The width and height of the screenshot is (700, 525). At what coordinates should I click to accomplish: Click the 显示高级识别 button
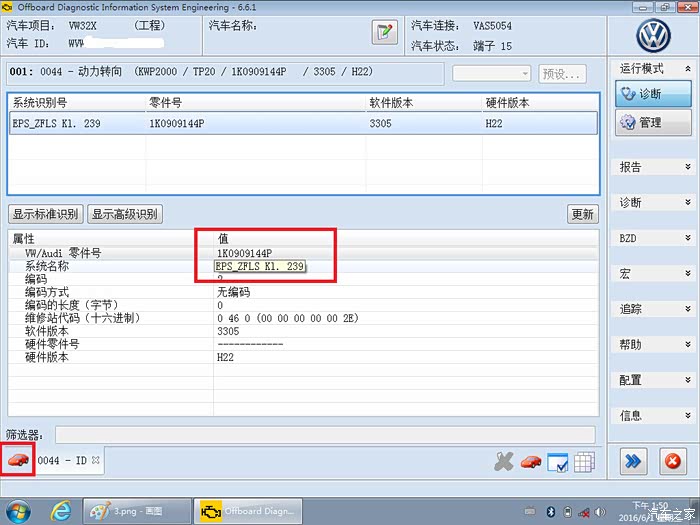[124, 214]
